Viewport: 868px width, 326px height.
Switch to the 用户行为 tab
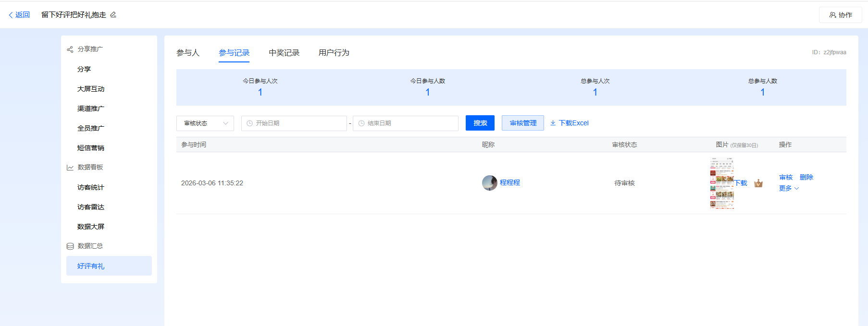coord(334,53)
